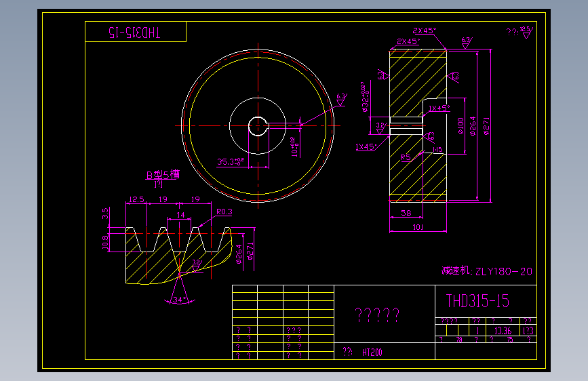Click the 1:3 scale value in title block
This screenshot has width=588, height=381.
point(528,330)
